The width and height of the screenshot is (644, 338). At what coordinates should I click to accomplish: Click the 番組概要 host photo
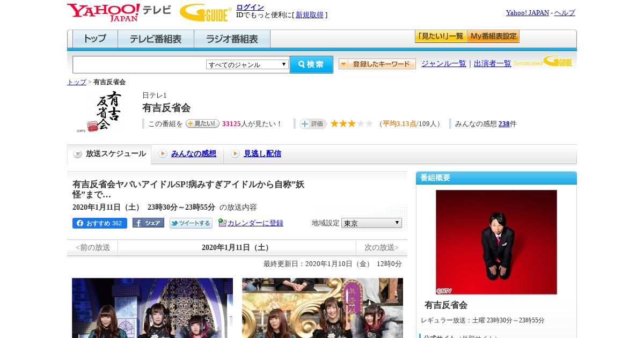click(x=496, y=242)
